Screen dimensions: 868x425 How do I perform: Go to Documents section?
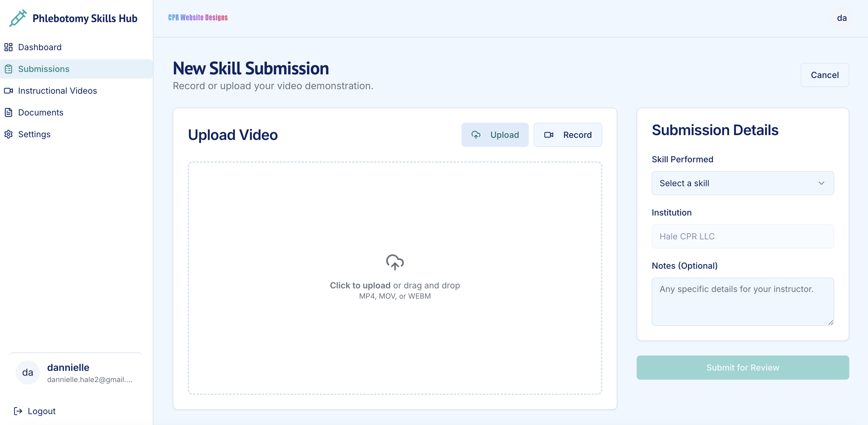40,112
